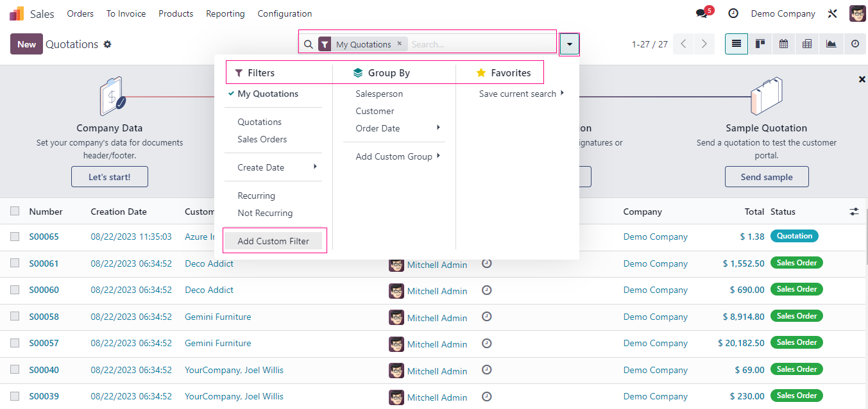Switch to Pivot table view
The height and width of the screenshot is (409, 868).
807,44
